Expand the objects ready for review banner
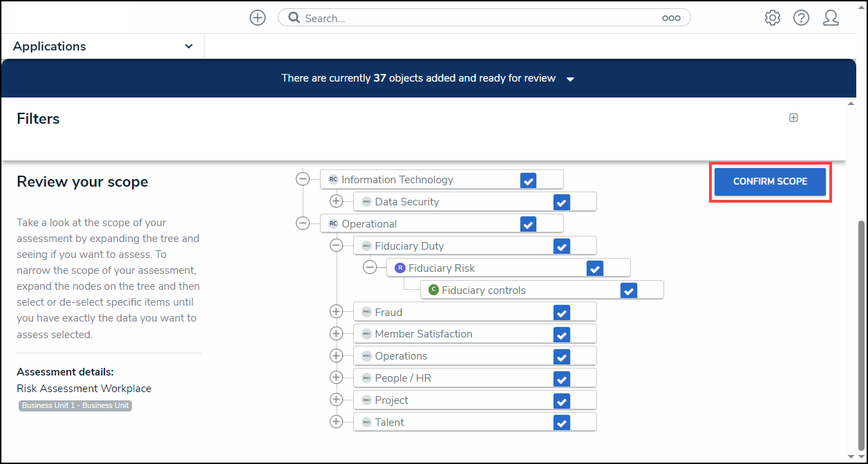 click(570, 79)
